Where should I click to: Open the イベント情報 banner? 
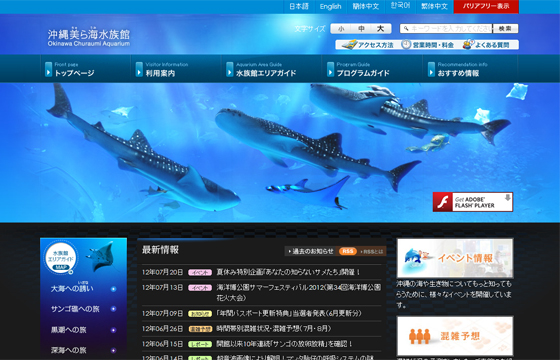click(x=455, y=258)
